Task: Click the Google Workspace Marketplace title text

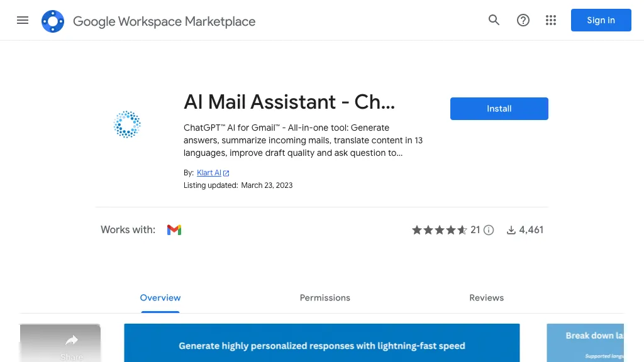Action: coord(164,21)
